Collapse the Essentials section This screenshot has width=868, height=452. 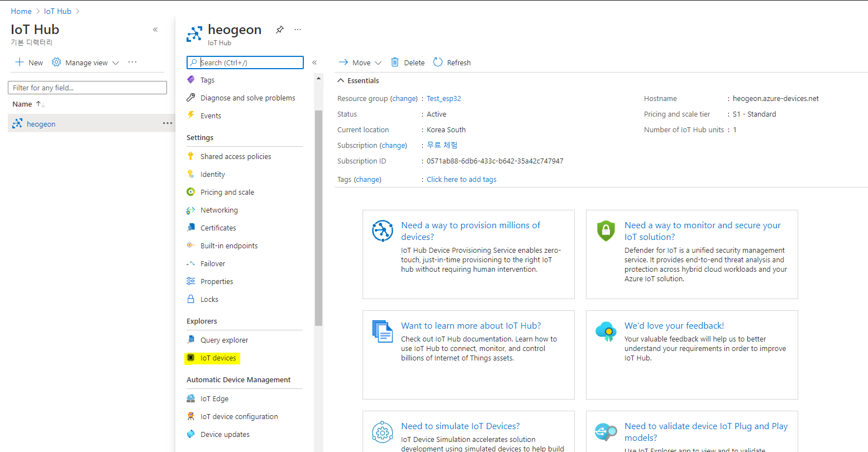pos(341,80)
